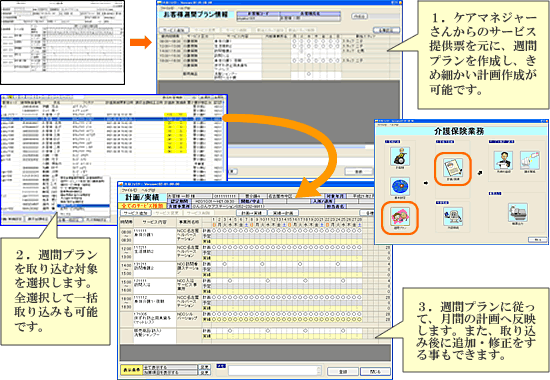Open the weekly plan icon with two people
This screenshot has width=550, height=380.
[x=400, y=217]
